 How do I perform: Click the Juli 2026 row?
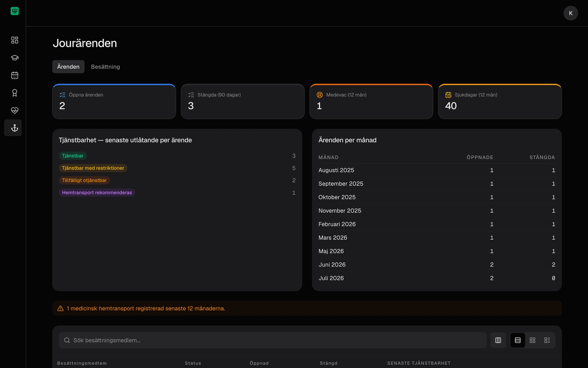437,278
